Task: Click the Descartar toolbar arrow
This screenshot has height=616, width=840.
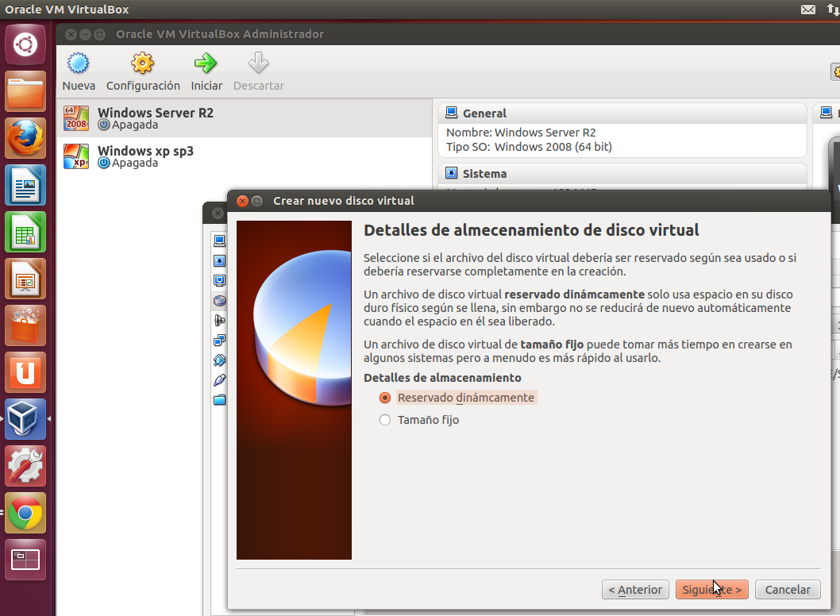Action: [x=258, y=64]
